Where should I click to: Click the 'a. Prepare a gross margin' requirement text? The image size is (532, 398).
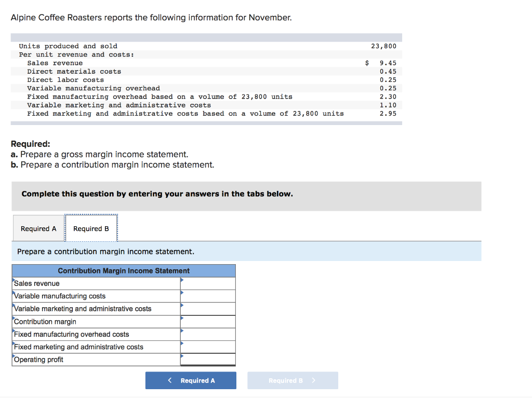99,154
